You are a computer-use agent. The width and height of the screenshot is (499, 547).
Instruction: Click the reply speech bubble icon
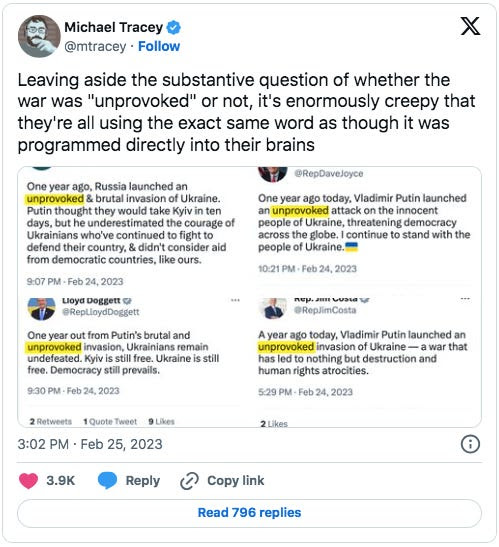[x=107, y=480]
